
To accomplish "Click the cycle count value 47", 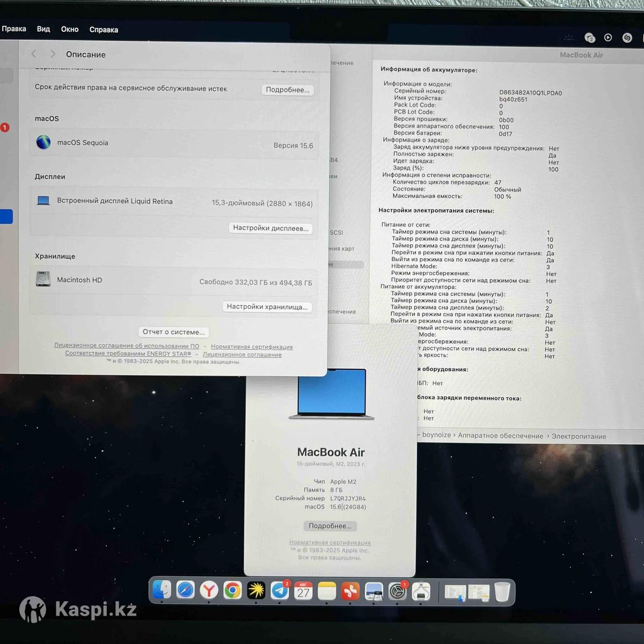I will click(x=498, y=182).
